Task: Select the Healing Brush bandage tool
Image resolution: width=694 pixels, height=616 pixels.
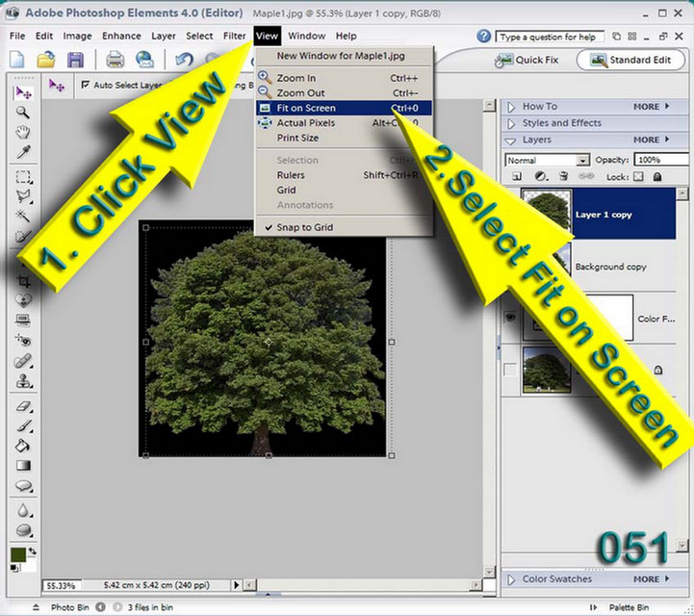Action: (23, 362)
